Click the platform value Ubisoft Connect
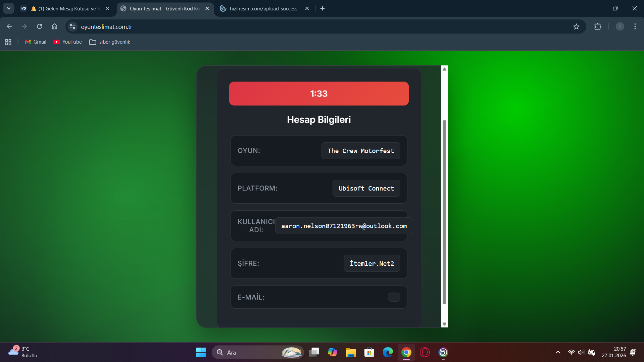The height and width of the screenshot is (362, 644). tap(366, 189)
